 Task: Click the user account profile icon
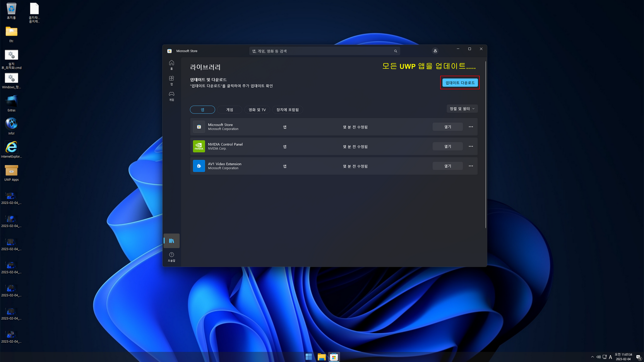click(x=435, y=51)
